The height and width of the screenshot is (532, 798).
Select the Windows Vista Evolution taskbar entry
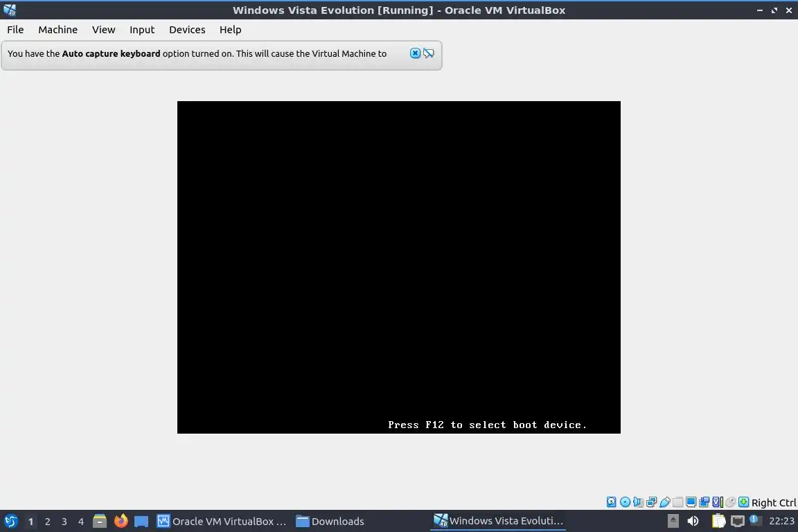point(498,521)
